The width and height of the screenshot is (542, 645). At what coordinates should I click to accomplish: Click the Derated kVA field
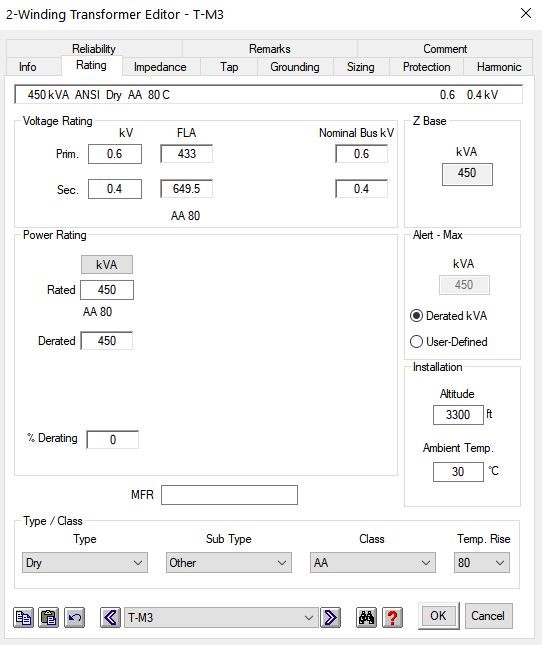pos(107,341)
